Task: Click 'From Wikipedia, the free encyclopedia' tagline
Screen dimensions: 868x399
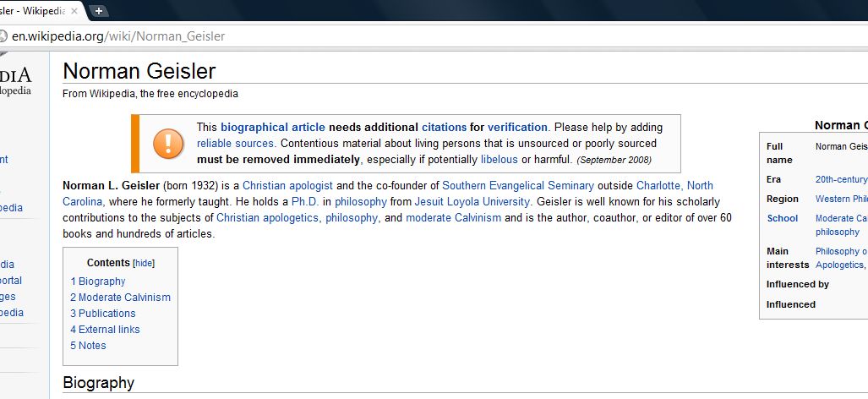Action: click(150, 94)
